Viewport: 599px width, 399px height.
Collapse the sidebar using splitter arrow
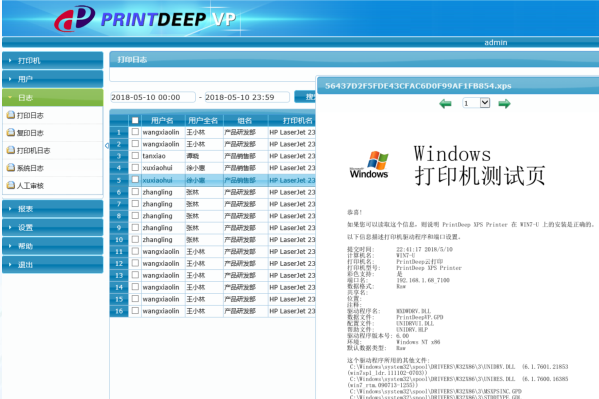[107, 145]
